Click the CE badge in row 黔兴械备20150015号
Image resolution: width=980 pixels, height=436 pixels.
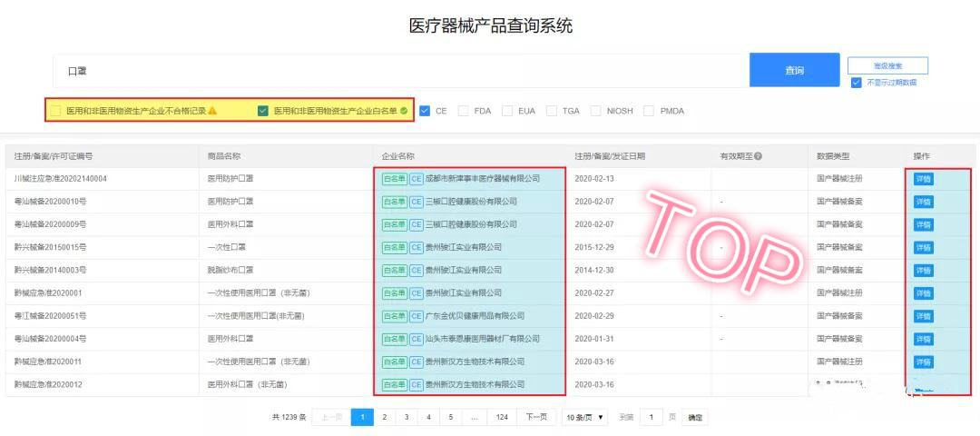click(x=416, y=247)
